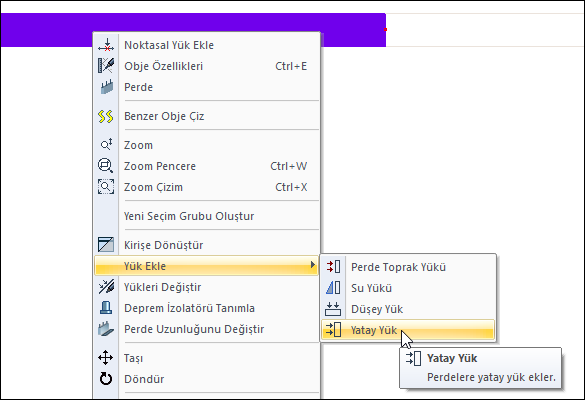The image size is (585, 400).
Task: Click the Düşey Yük icon
Action: 333,309
